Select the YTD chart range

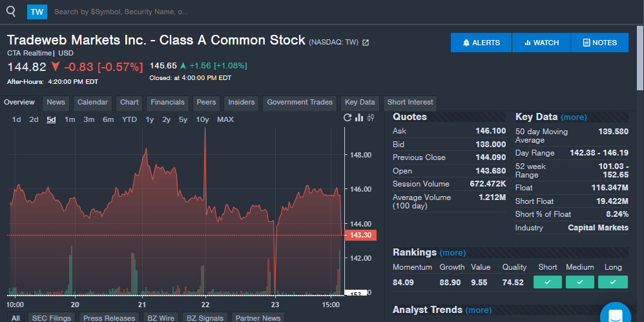pos(129,120)
